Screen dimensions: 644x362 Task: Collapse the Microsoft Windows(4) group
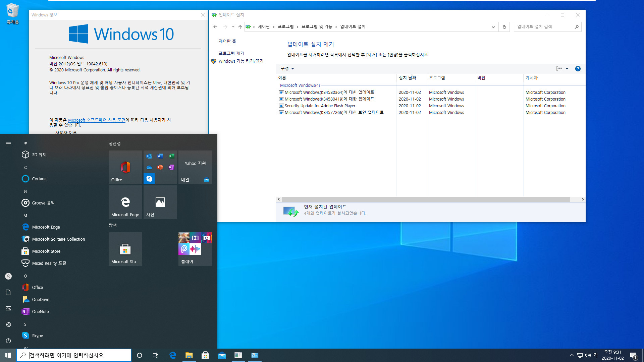pyautogui.click(x=300, y=85)
